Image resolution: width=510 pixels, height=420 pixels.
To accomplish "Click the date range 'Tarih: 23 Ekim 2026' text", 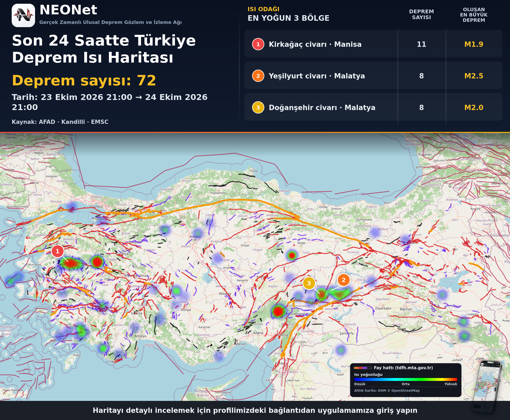I will (x=109, y=102).
